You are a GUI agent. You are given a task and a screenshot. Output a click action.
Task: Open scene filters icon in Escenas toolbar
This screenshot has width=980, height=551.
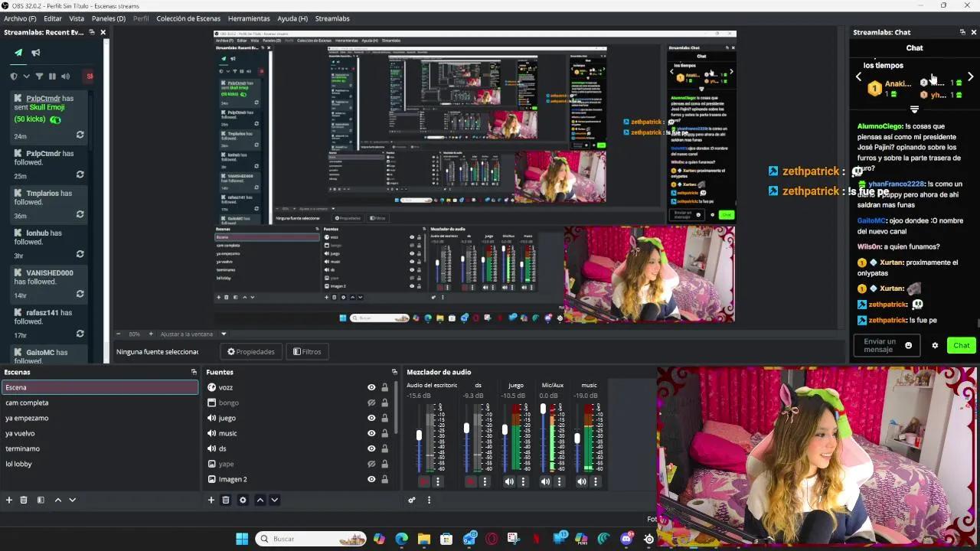[41, 500]
